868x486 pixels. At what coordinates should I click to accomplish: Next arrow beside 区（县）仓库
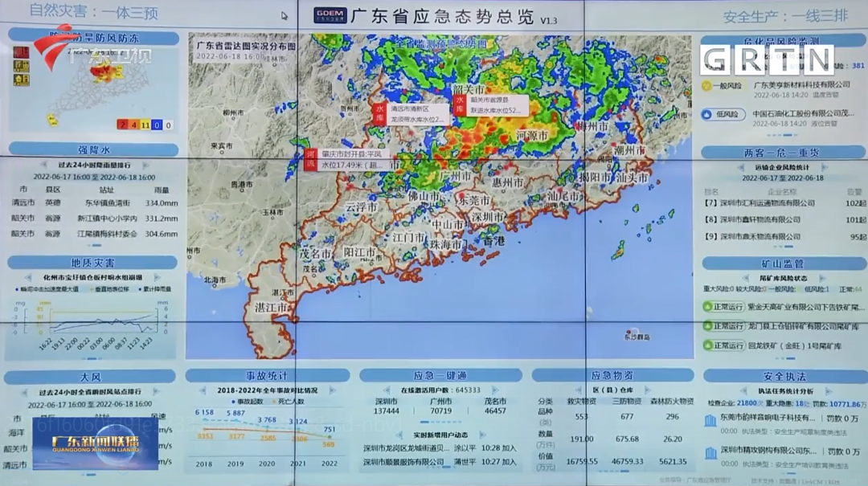[x=648, y=390]
